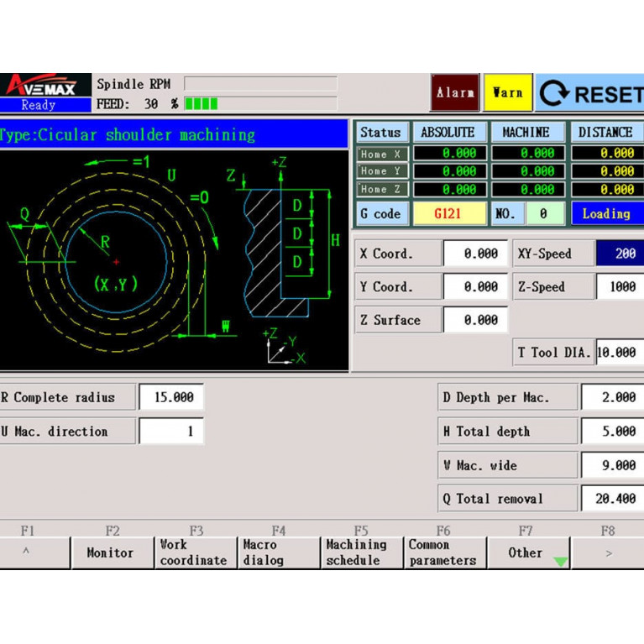Open the Warn panel
644x644 pixels.
click(x=508, y=92)
